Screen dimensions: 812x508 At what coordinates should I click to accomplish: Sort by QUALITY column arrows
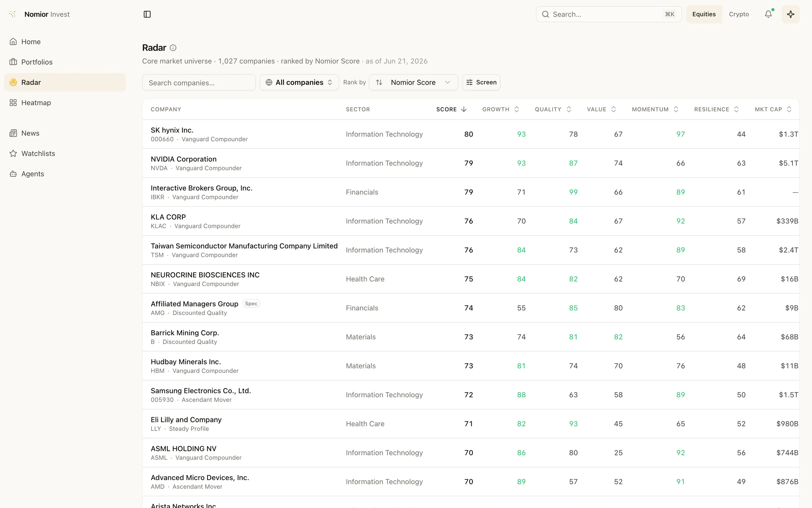pyautogui.click(x=569, y=109)
